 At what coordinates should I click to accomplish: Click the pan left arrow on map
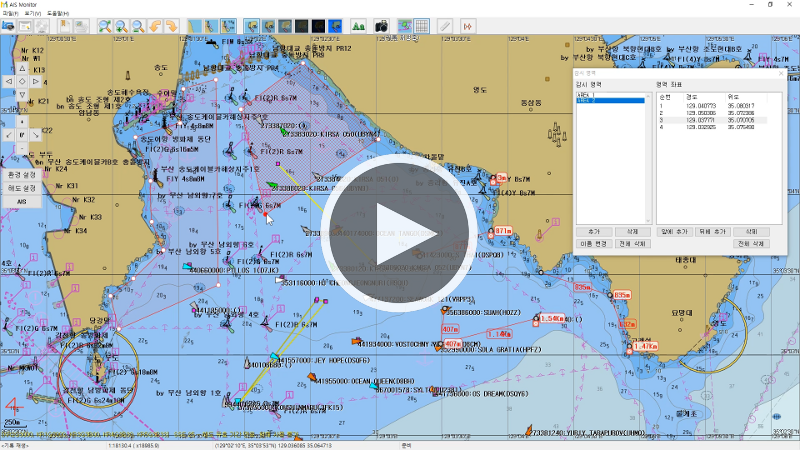coord(8,81)
